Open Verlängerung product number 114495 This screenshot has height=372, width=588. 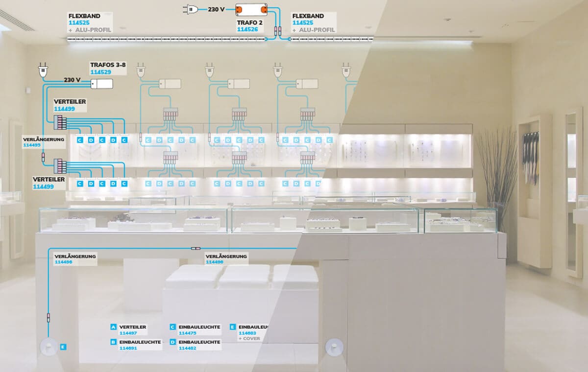coord(31,145)
